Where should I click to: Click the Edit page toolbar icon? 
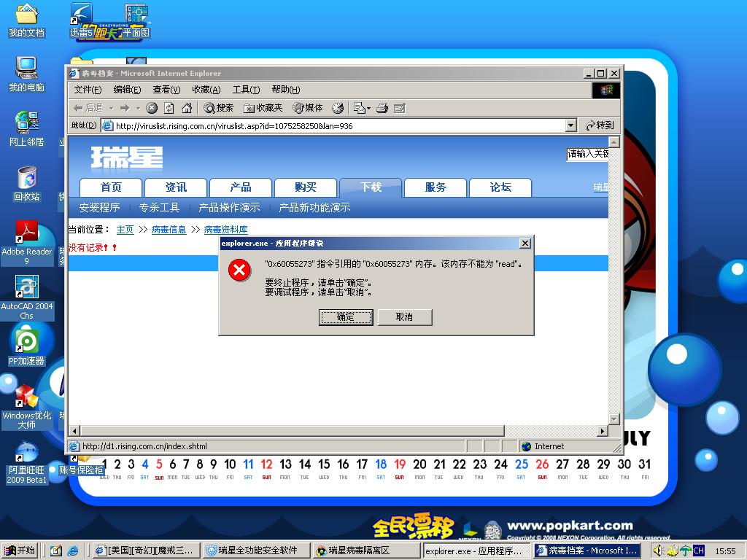400,108
